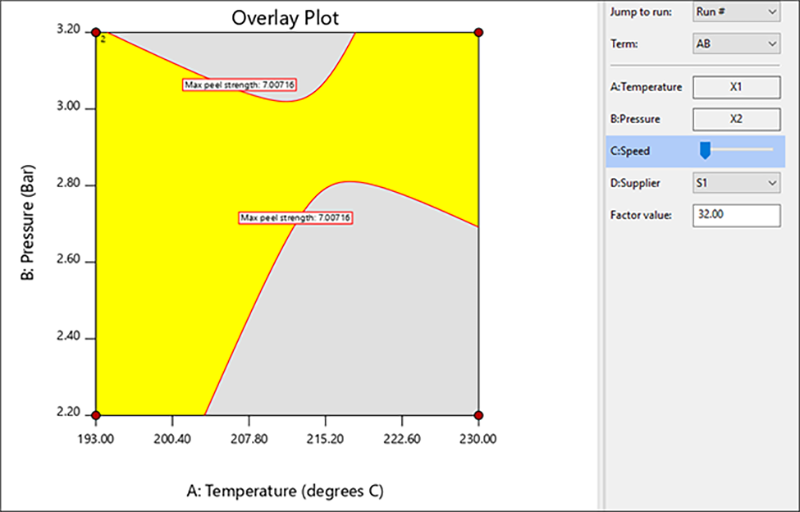This screenshot has height=512, width=800.
Task: Open the Jump to run dropdown
Action: 735,12
